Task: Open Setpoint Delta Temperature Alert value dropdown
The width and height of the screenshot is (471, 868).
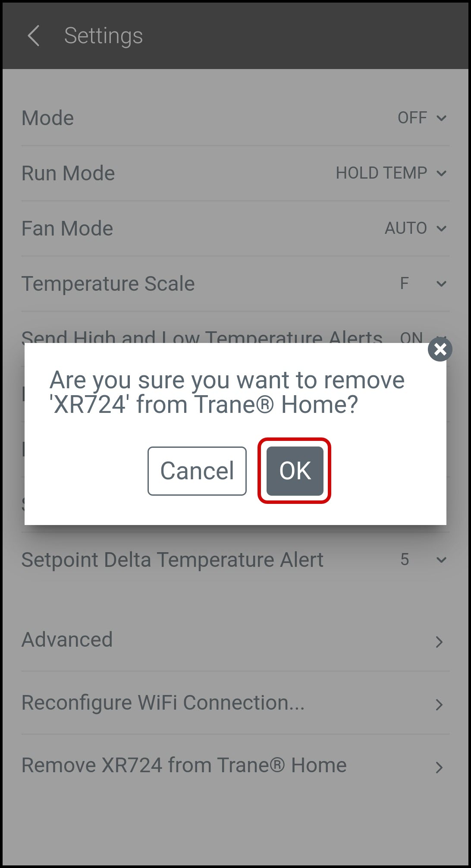Action: tap(423, 560)
